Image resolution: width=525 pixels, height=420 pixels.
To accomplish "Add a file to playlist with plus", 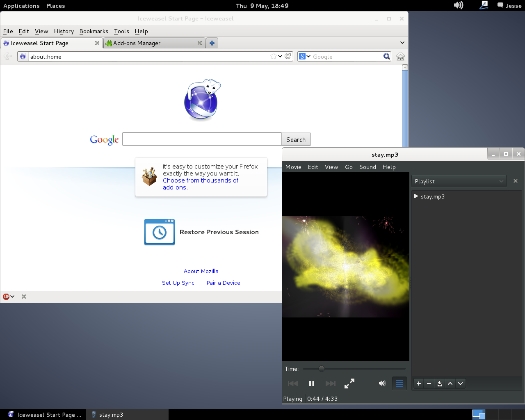I will tap(419, 383).
